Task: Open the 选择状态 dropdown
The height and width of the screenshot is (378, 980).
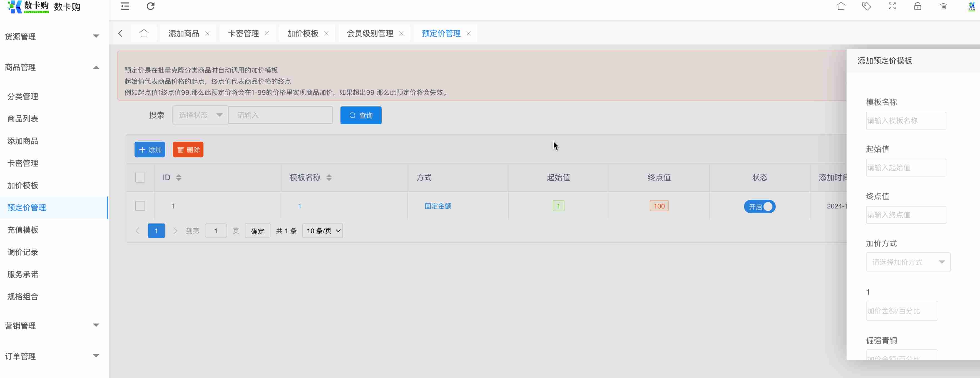Action: pyautogui.click(x=200, y=115)
